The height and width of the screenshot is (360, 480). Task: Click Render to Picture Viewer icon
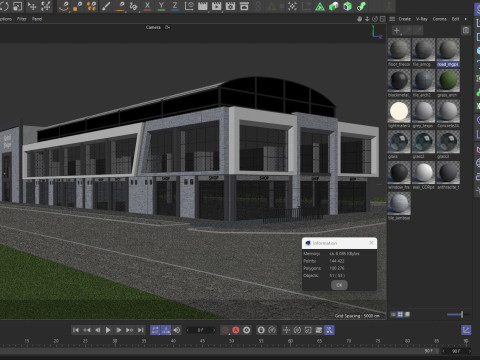(217, 6)
